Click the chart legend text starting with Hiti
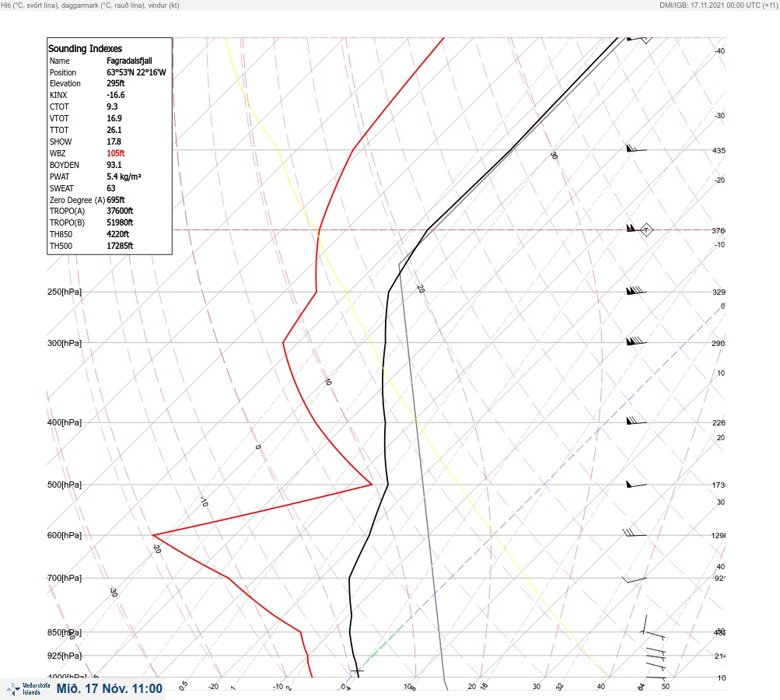780x700 pixels. point(90,5)
